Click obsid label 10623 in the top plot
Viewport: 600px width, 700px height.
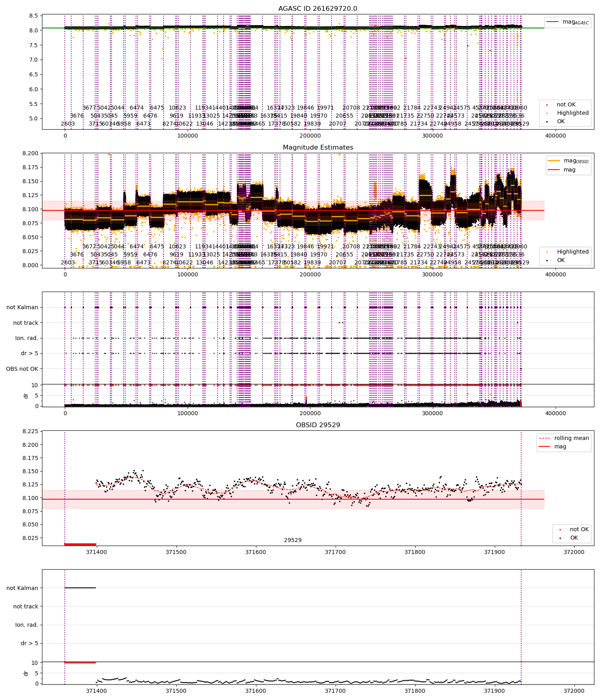click(x=177, y=108)
